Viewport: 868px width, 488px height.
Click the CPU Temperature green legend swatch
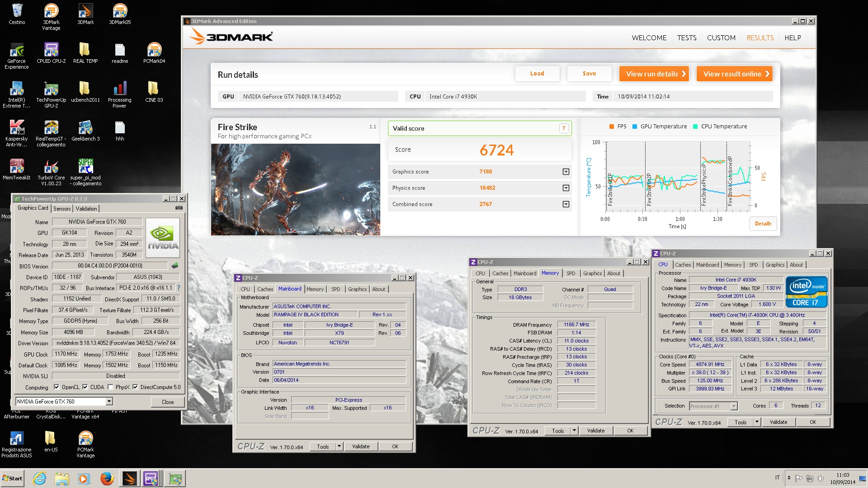click(x=695, y=127)
